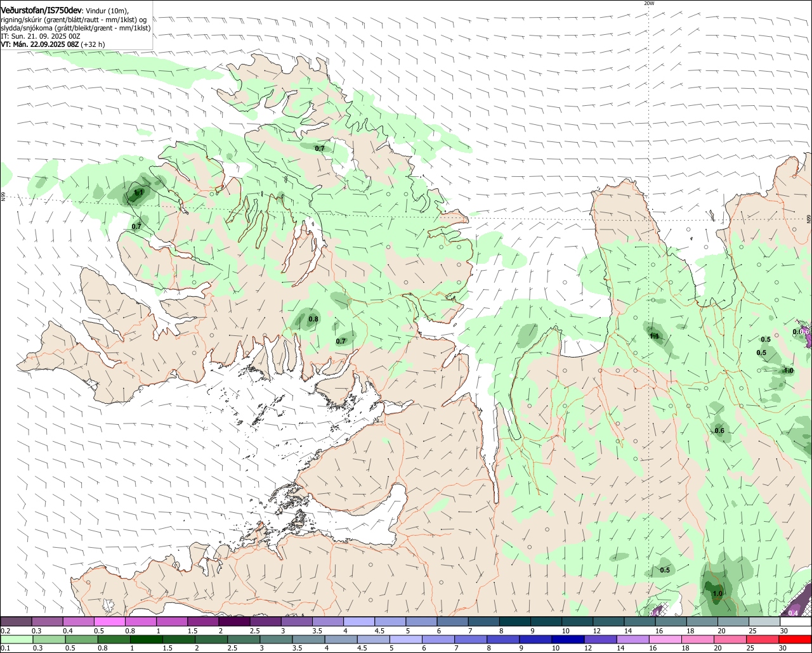Click the 0.8 precipitation value on the map
Screen dimensions: 812x653
pos(313,319)
